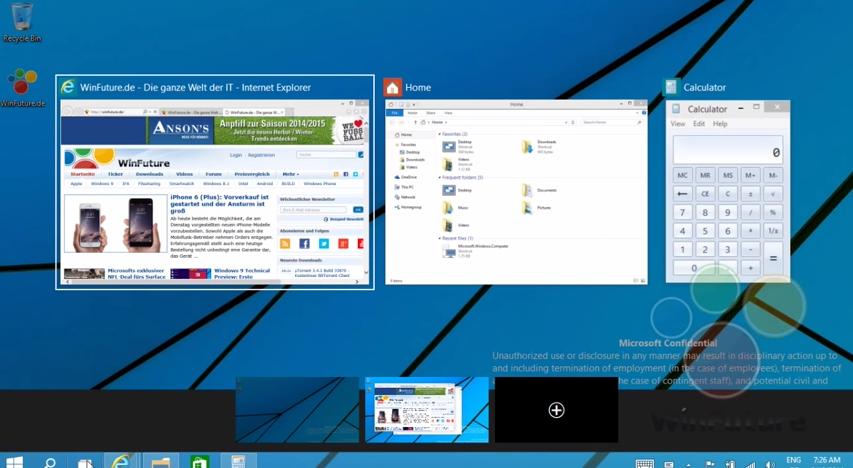Viewport: 853px width, 468px height.
Task: Open the Start menu from the taskbar
Action: [x=15, y=462]
